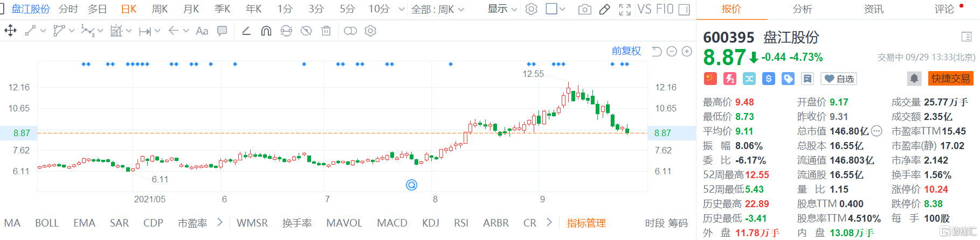Image resolution: width=980 pixels, height=240 pixels.
Task: Expand polygon tool options dropdown arrow
Action: (x=72, y=31)
